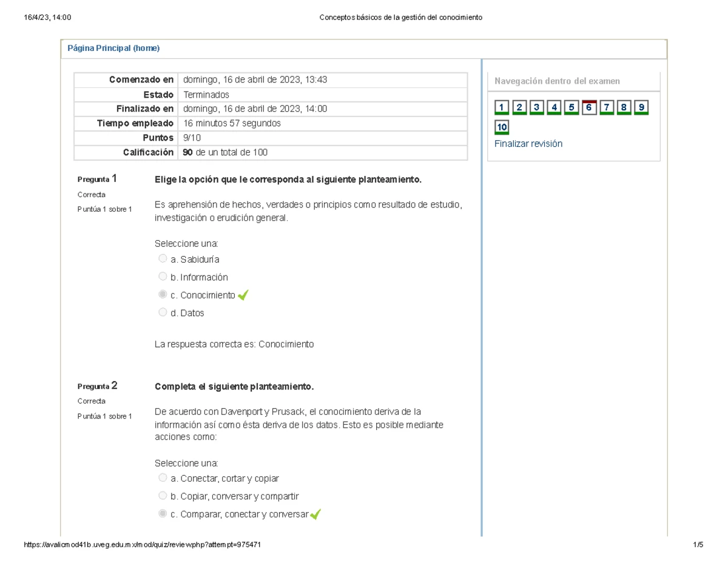Select the radio button for a. Sabiduría

162,258
